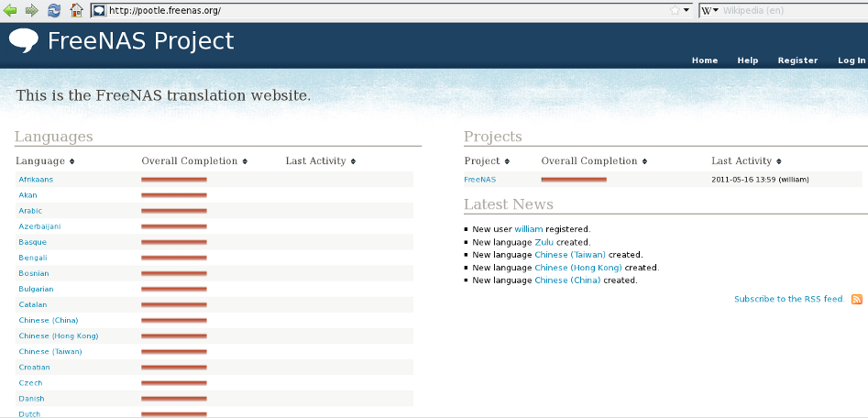Open address bar history dropdown arrow
This screenshot has height=418, width=868.
point(687,10)
